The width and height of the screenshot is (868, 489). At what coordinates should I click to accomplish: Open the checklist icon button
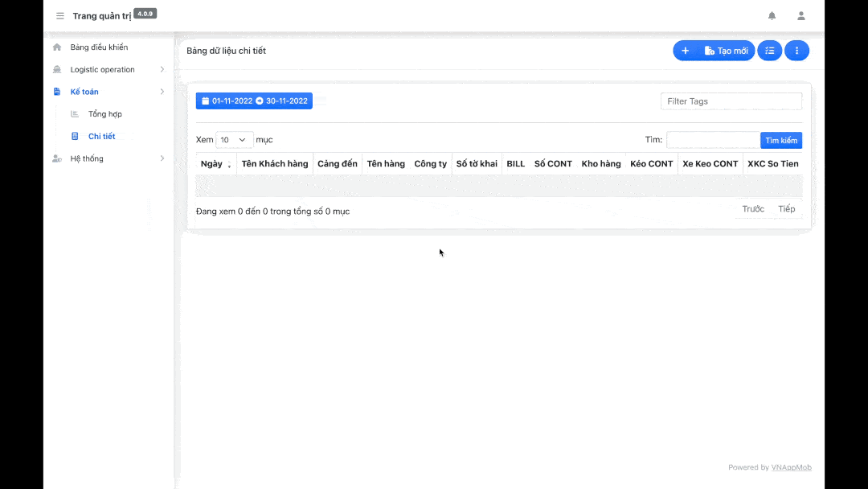tap(769, 51)
